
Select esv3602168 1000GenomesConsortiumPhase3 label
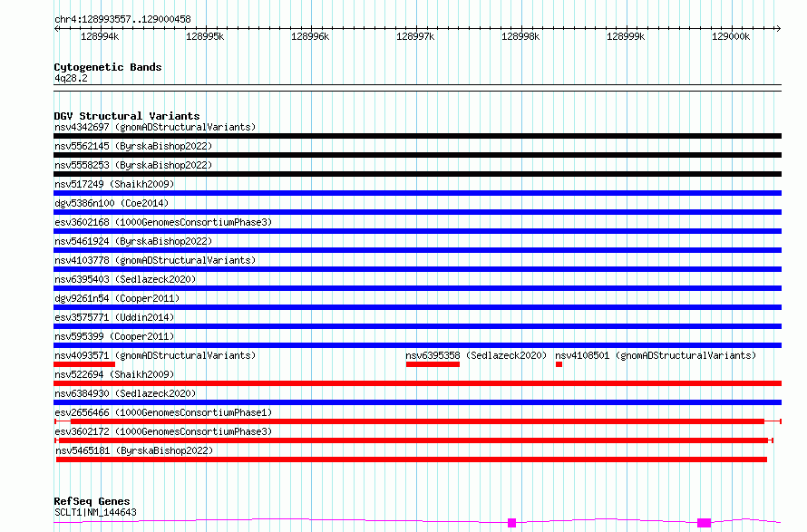(x=163, y=222)
